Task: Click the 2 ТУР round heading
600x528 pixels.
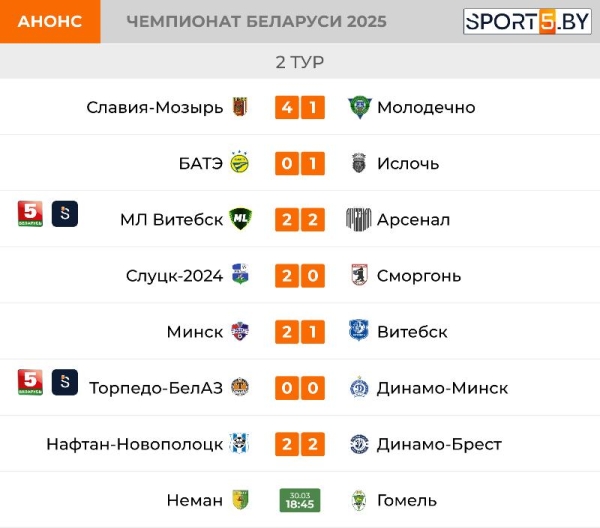Action: pos(300,62)
